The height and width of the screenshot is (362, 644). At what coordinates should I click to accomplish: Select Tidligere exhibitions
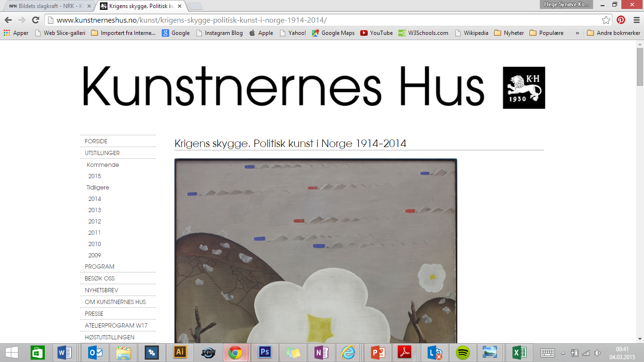click(x=98, y=188)
